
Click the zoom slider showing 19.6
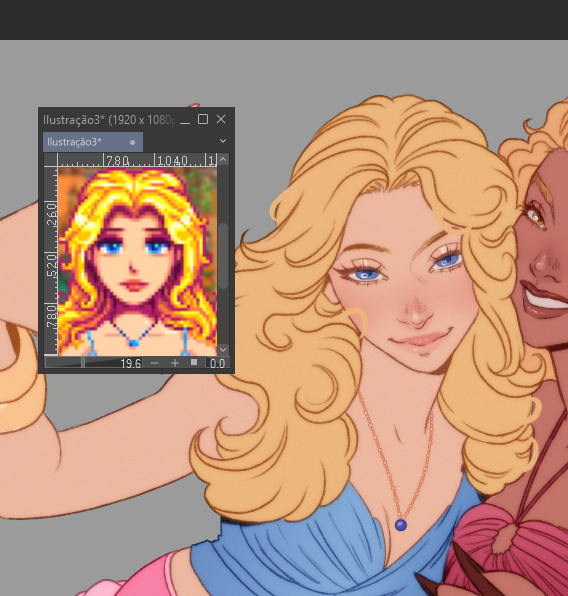coord(94,363)
